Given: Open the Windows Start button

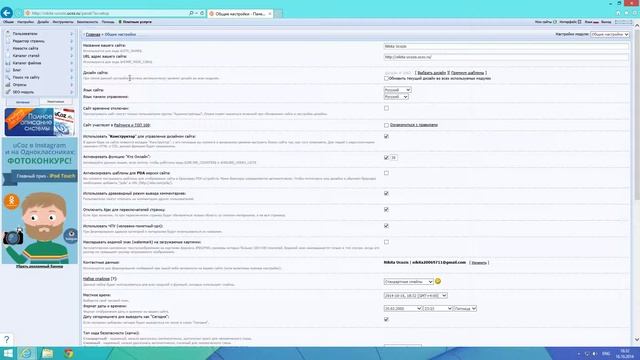Looking at the screenshot, I should (x=8, y=353).
